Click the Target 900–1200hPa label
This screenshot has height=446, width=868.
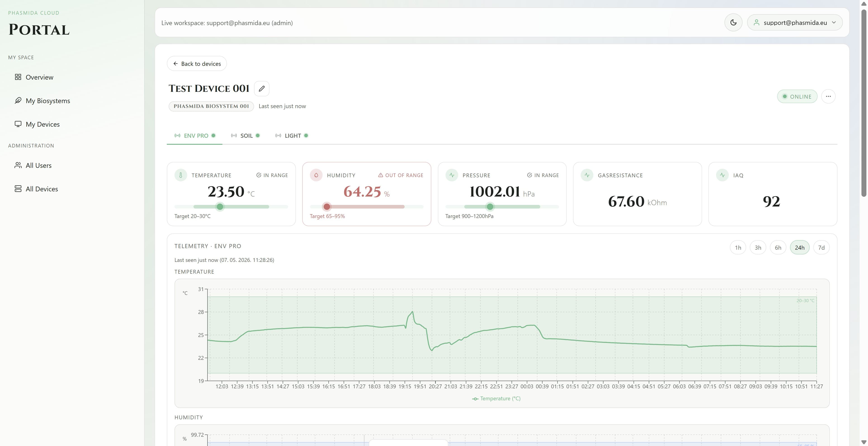click(x=469, y=216)
